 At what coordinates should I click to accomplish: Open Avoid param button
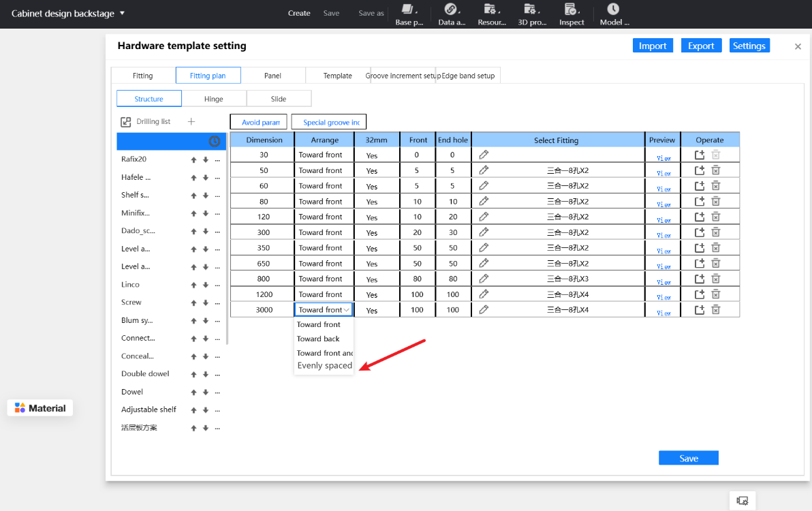click(258, 122)
